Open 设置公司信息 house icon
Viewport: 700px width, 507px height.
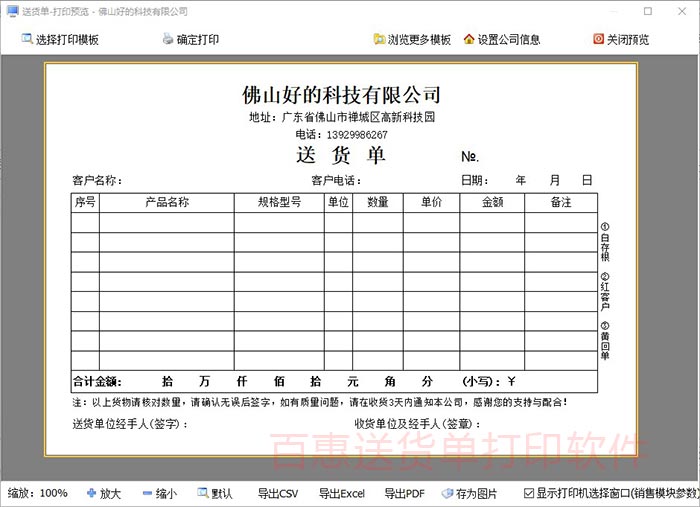coord(469,40)
